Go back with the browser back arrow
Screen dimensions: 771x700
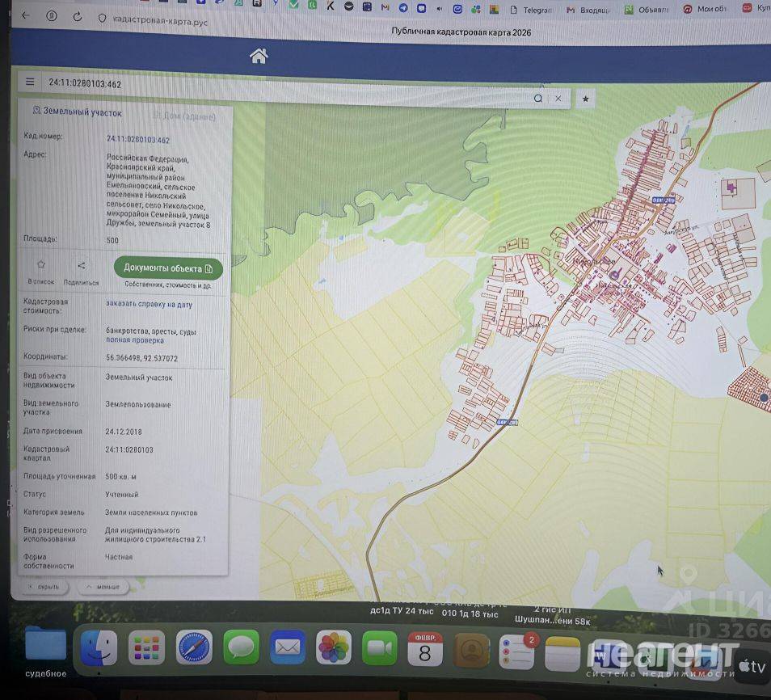pos(25,15)
